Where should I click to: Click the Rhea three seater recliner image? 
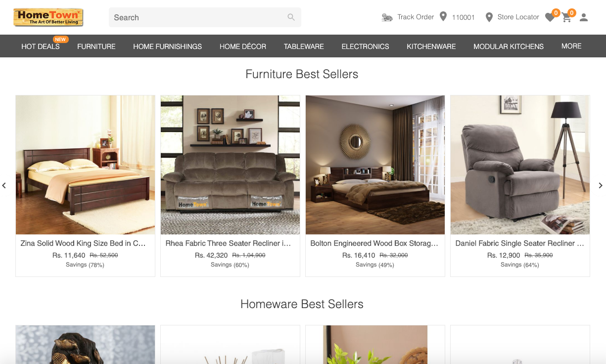coord(230,165)
